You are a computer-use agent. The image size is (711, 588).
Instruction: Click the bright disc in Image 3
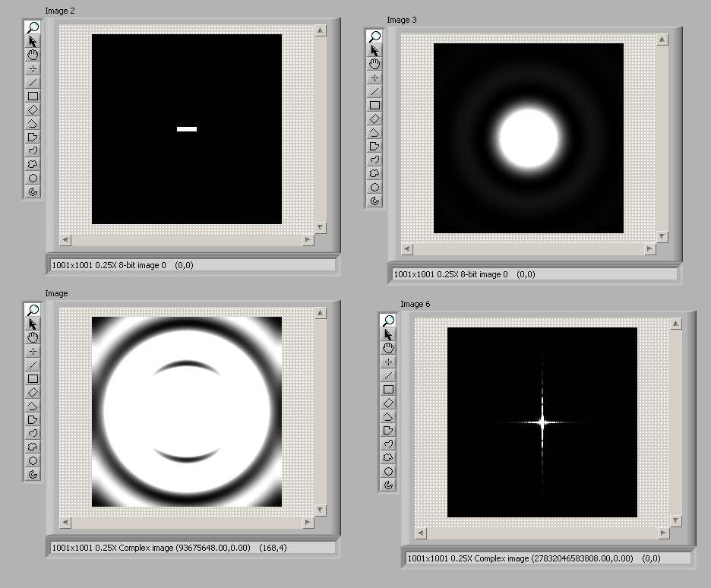(x=528, y=138)
